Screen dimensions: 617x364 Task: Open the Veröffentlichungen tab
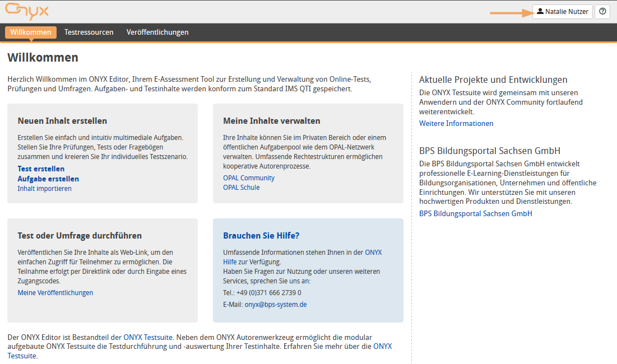point(157,32)
